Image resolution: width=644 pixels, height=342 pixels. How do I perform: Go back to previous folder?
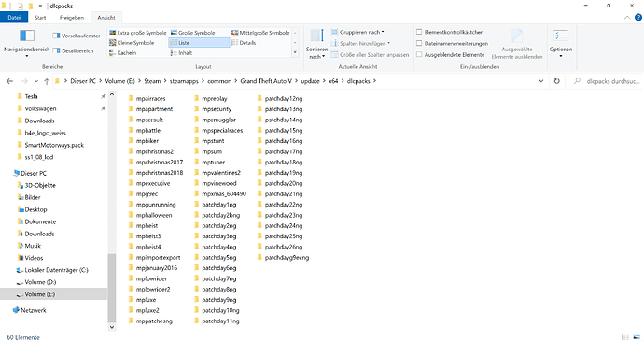click(10, 81)
